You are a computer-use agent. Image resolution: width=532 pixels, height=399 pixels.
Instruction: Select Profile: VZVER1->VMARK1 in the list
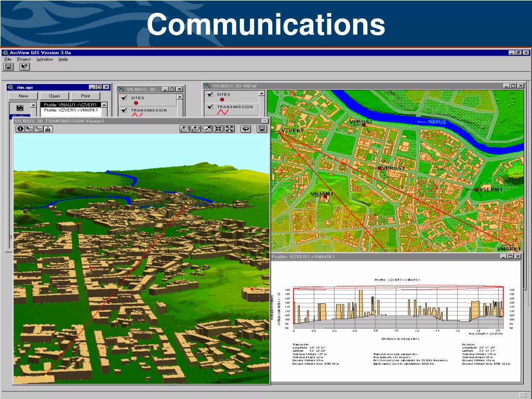pyautogui.click(x=71, y=110)
